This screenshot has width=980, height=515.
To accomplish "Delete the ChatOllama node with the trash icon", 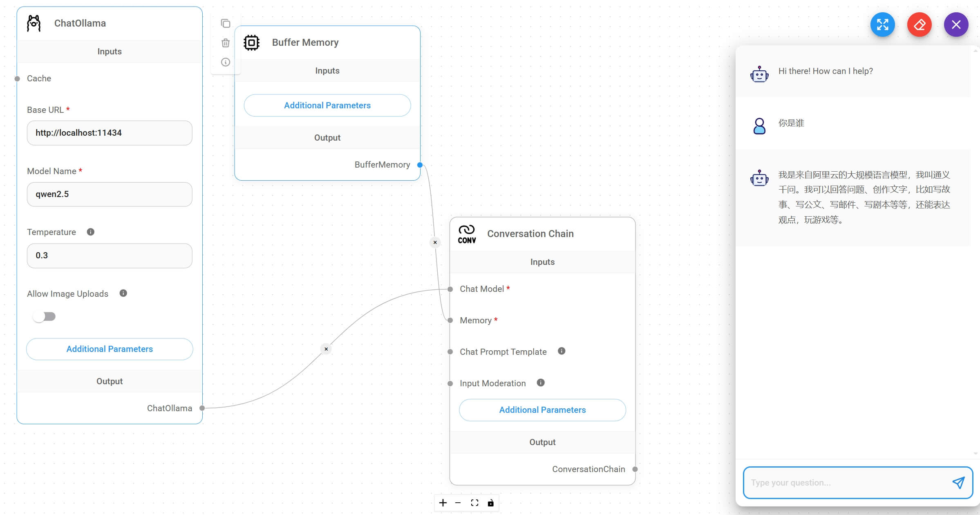I will pos(226,43).
